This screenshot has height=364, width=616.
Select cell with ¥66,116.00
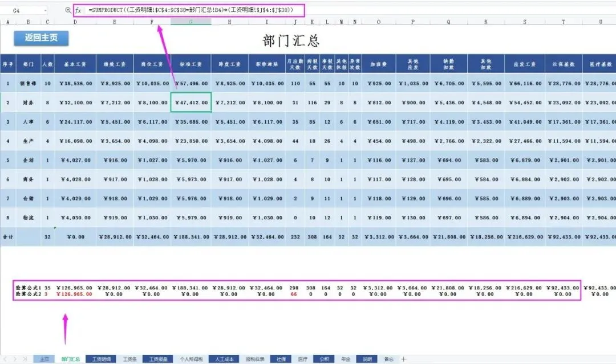525,83
